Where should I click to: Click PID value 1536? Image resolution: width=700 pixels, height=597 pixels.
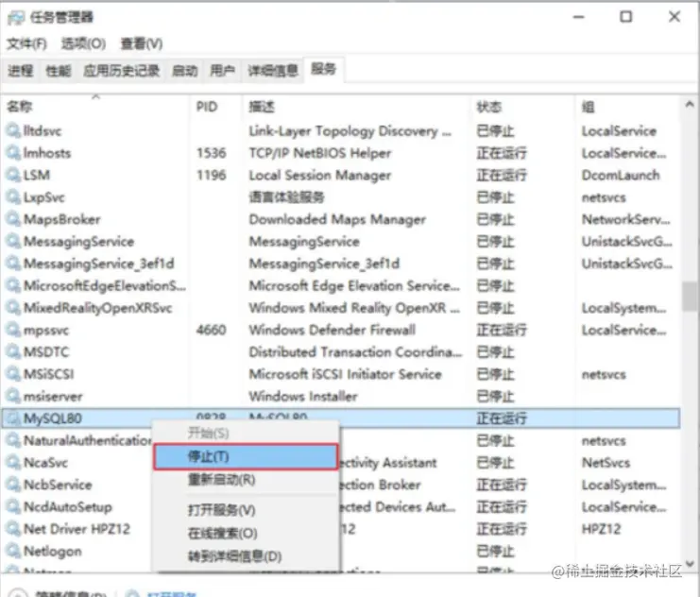tap(212, 153)
